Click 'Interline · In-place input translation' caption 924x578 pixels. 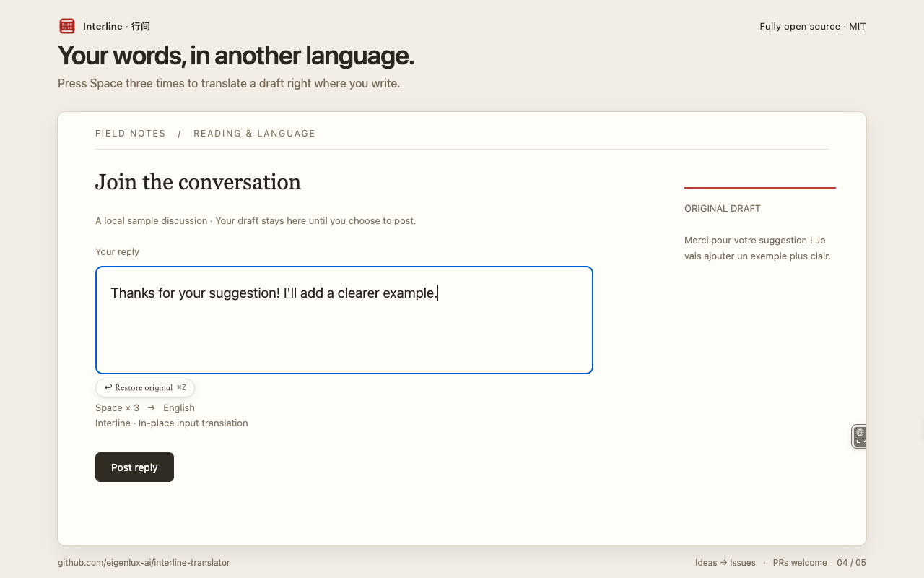tap(172, 423)
